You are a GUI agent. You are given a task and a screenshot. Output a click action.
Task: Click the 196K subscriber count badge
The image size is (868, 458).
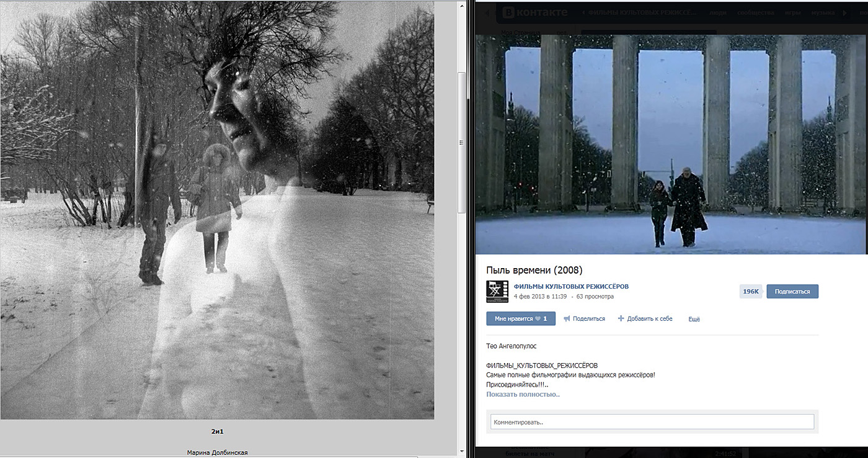[x=751, y=292]
